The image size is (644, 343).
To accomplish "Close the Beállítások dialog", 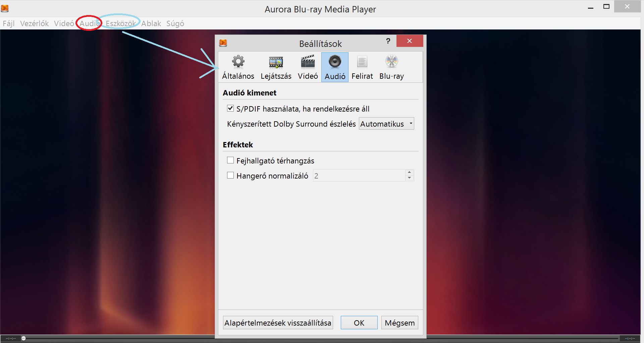I will pyautogui.click(x=410, y=41).
